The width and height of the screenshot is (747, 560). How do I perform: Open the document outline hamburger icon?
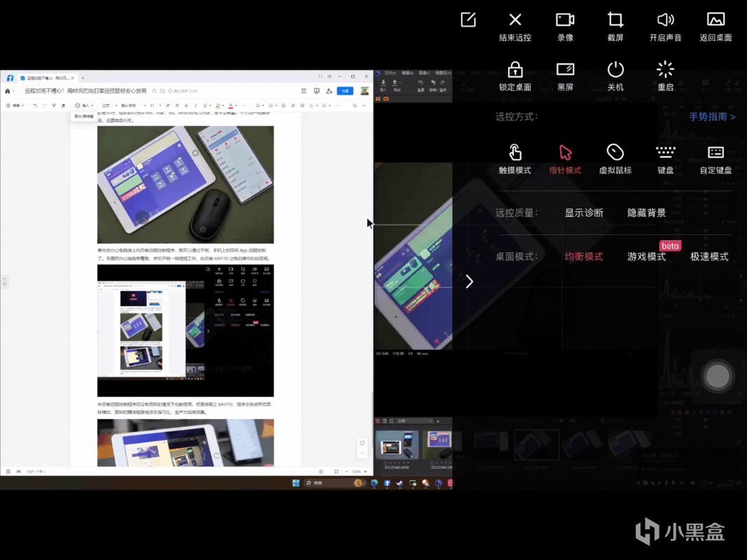[x=303, y=90]
